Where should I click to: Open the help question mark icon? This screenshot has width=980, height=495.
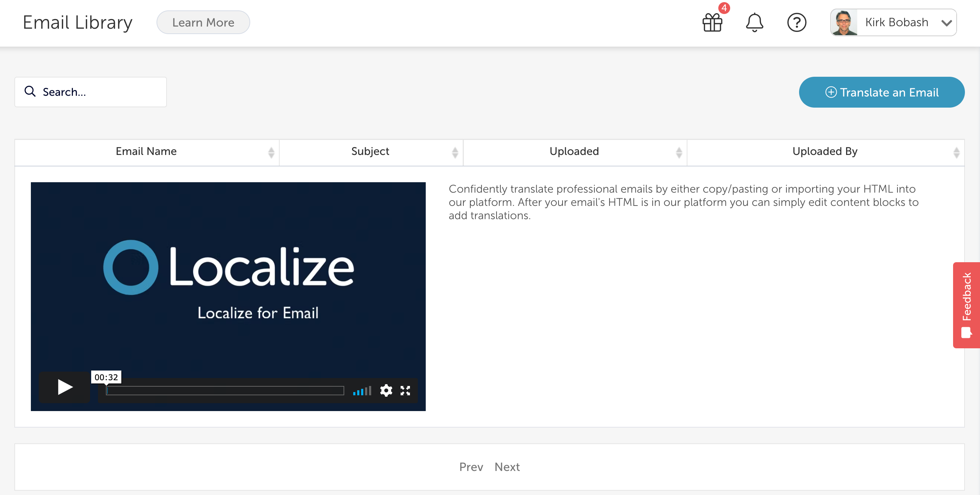point(797,23)
